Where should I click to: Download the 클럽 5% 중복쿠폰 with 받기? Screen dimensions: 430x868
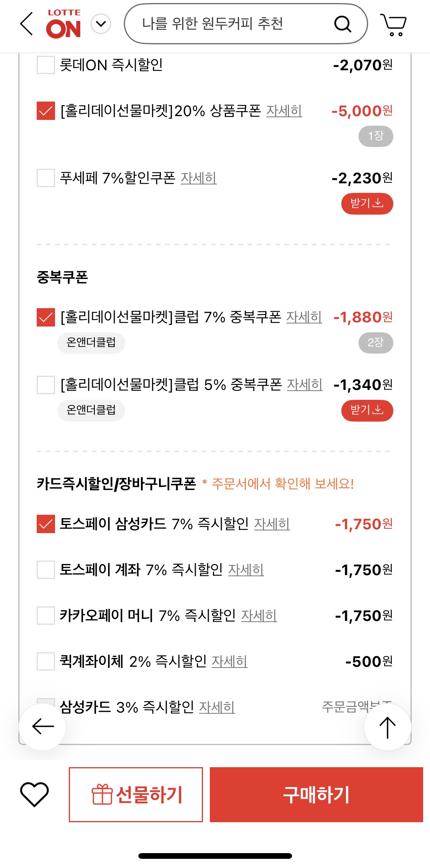coord(367,411)
